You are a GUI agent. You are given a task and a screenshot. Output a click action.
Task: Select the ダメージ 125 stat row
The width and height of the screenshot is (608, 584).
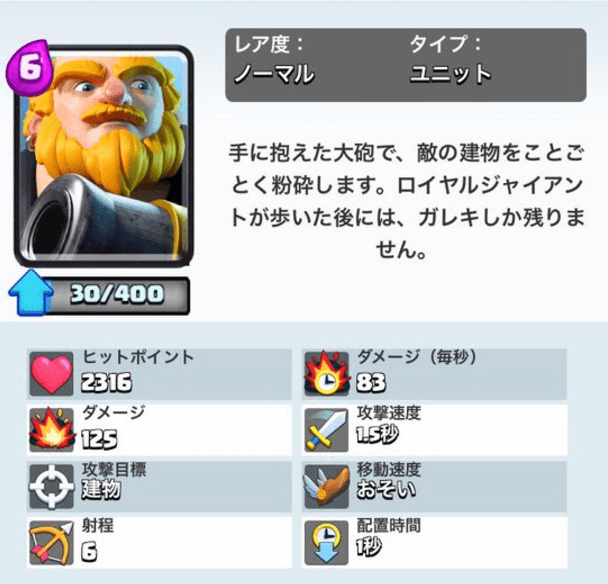[159, 430]
